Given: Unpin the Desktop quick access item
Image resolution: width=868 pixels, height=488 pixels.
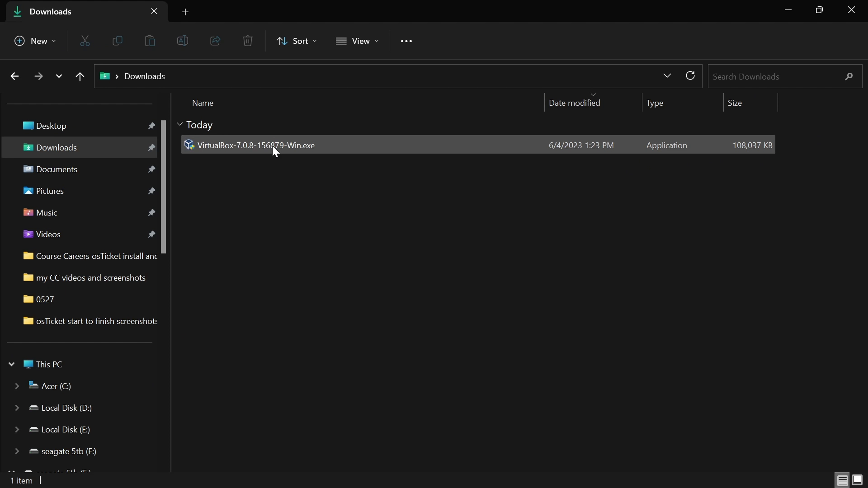Looking at the screenshot, I should tap(151, 126).
